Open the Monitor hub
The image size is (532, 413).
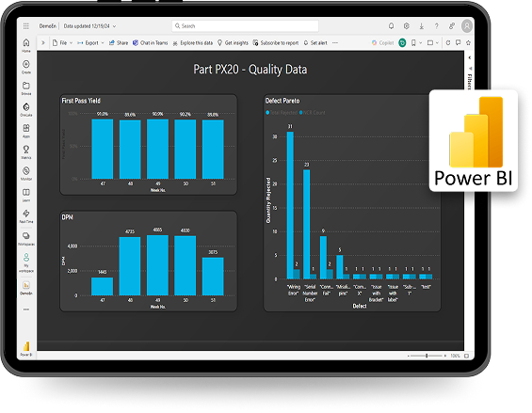26,173
